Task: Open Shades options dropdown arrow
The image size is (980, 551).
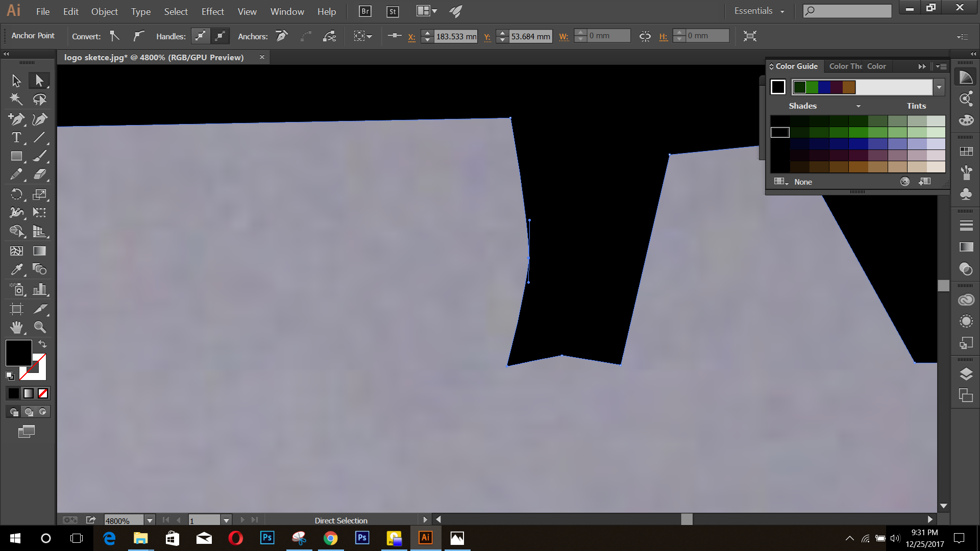Action: coord(859,106)
